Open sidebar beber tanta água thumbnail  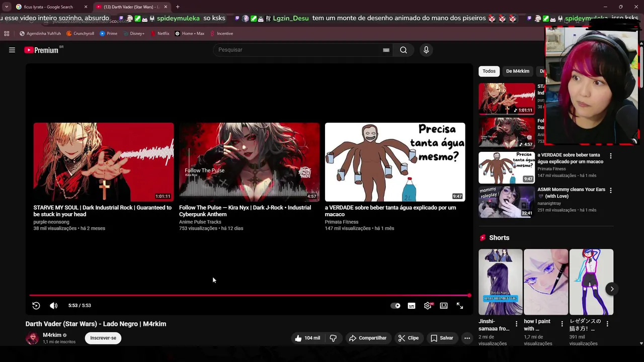point(507,167)
